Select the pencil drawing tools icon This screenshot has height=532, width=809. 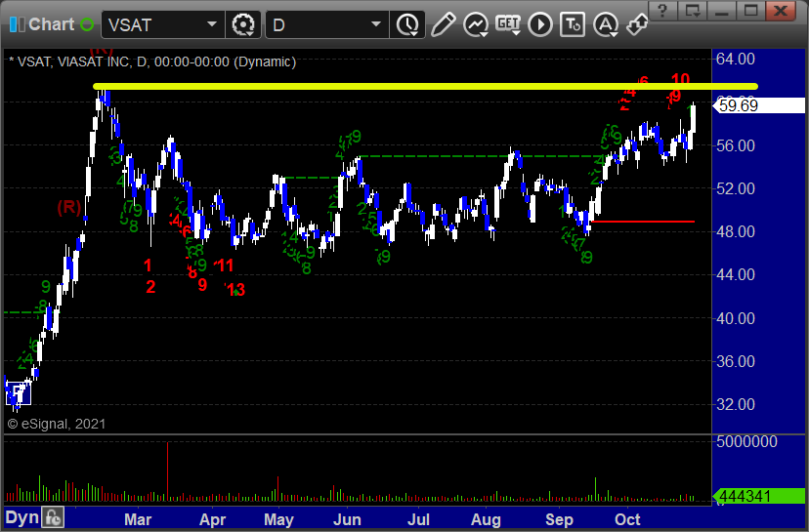[x=443, y=24]
